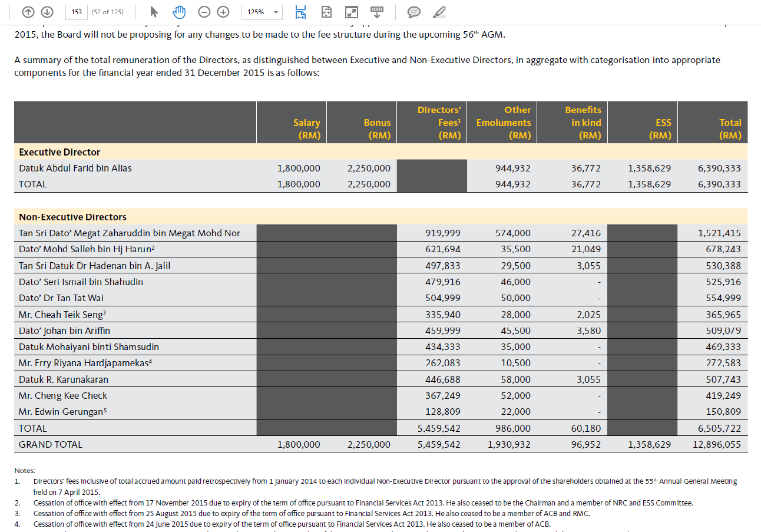Click Dato' Seri Ismail bin Shahudin
The height and width of the screenshot is (532, 761).
point(81,282)
